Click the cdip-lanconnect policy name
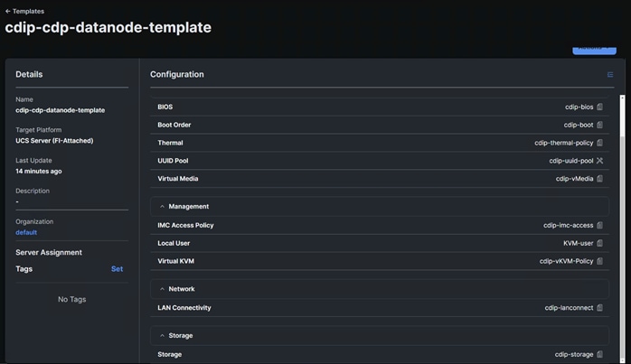The height and width of the screenshot is (364, 631). [569, 308]
